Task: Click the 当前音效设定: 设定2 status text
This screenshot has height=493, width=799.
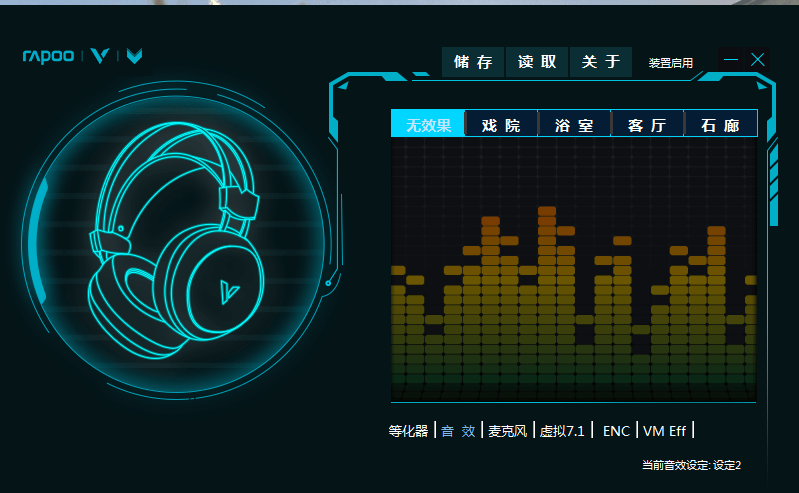Action: [691, 465]
